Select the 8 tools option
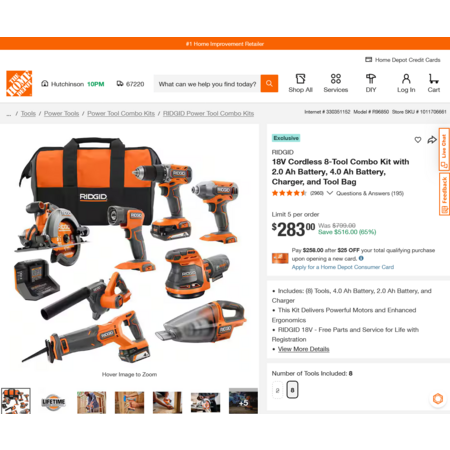This screenshot has height=450, width=450. (x=292, y=390)
